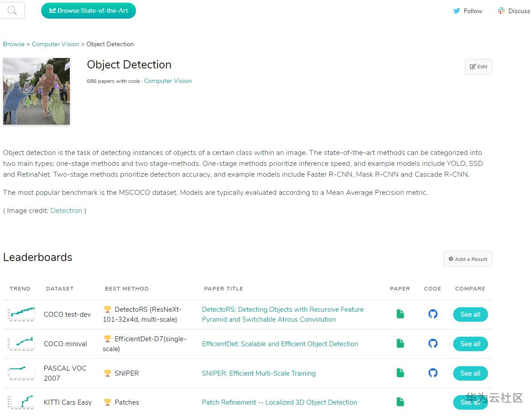The width and height of the screenshot is (532, 416).
Task: Open the COCO minival trend chart
Action: pos(21,343)
